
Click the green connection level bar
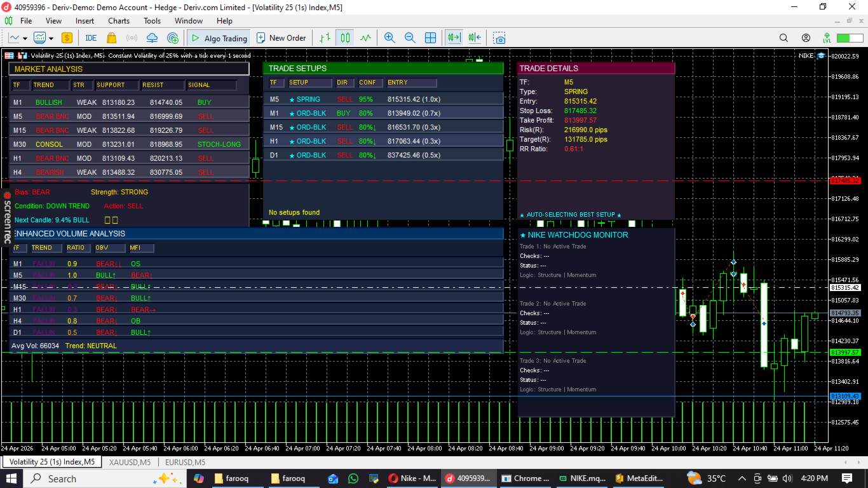point(850,38)
